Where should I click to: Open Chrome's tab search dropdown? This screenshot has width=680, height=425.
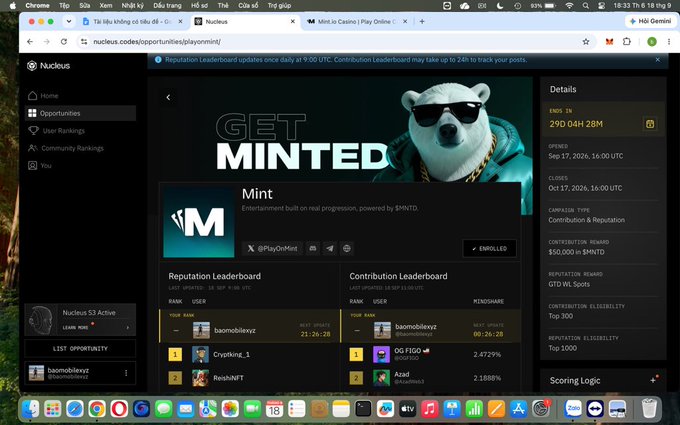tap(69, 21)
